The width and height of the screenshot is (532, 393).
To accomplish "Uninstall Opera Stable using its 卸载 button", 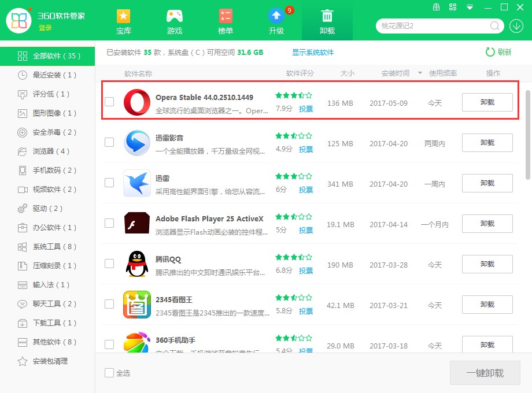I will pos(487,102).
